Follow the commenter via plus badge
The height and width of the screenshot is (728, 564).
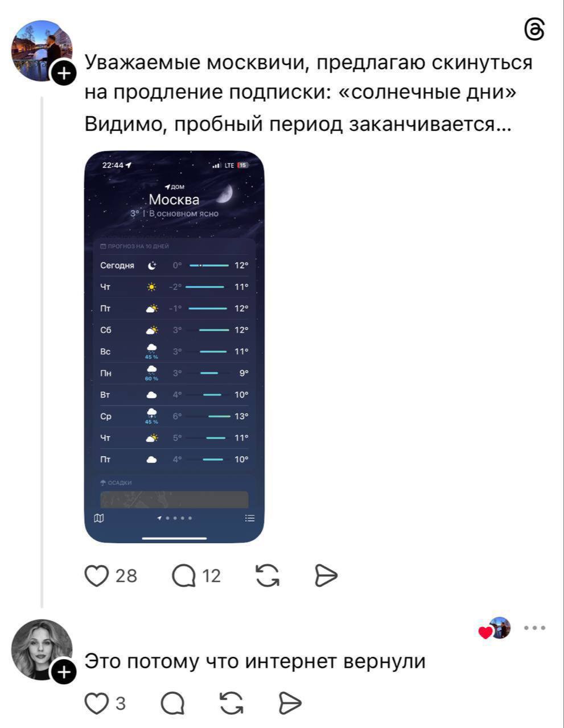[64, 672]
